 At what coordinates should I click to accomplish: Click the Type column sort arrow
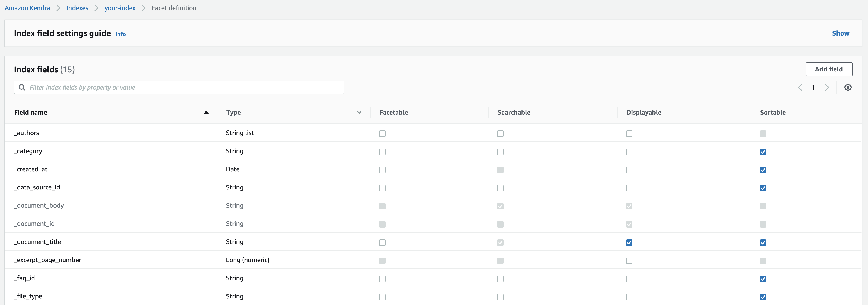click(359, 113)
